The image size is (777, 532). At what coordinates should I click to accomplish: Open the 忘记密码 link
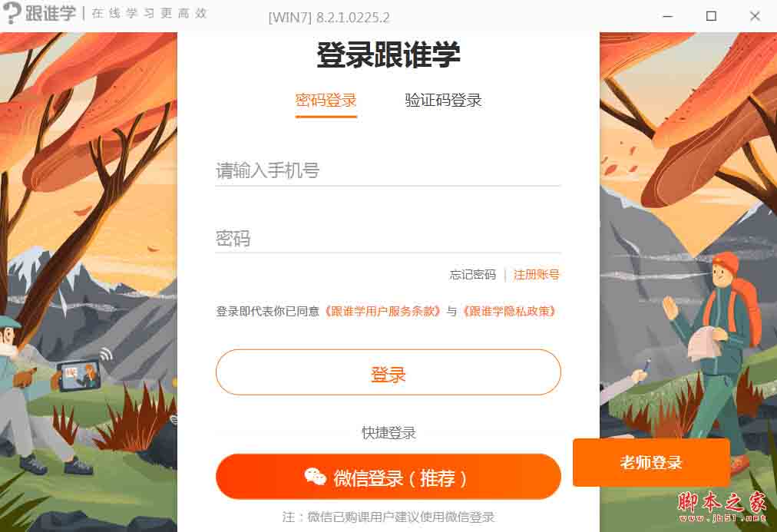click(473, 274)
